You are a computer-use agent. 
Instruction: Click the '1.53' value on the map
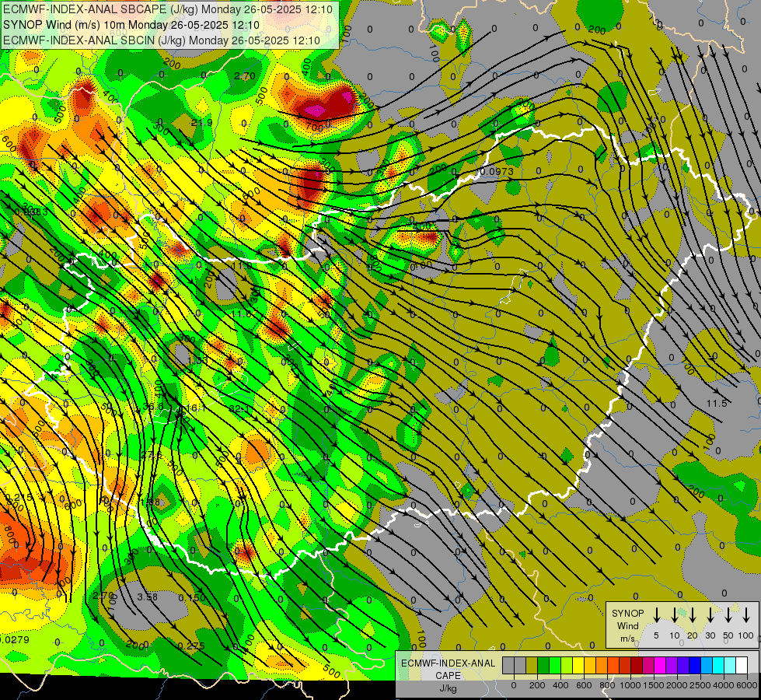click(197, 360)
